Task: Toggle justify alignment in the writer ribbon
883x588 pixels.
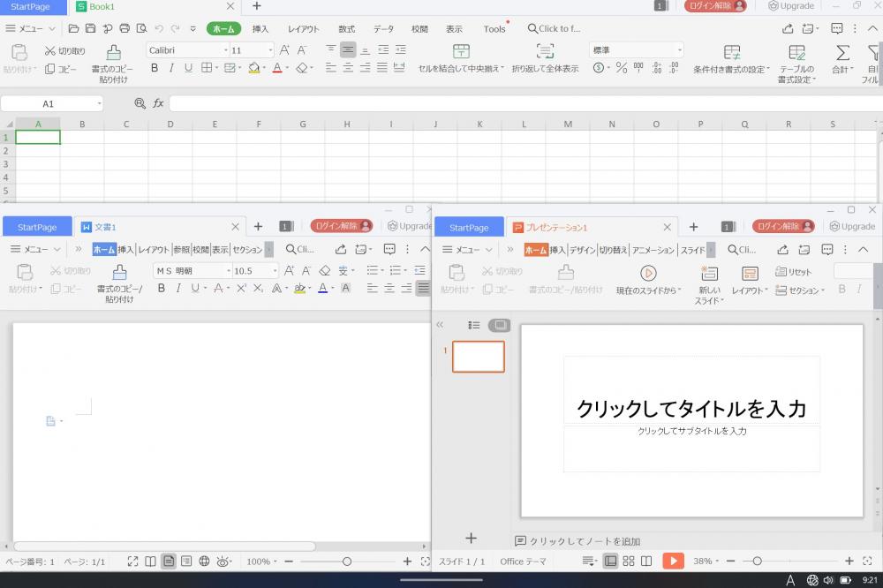Action: (x=423, y=288)
